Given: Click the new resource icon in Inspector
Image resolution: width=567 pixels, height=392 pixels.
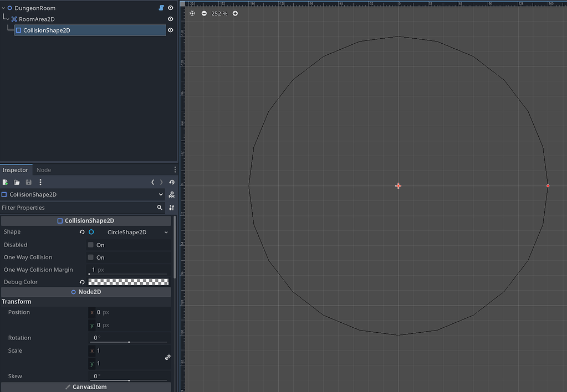Looking at the screenshot, I should point(5,182).
